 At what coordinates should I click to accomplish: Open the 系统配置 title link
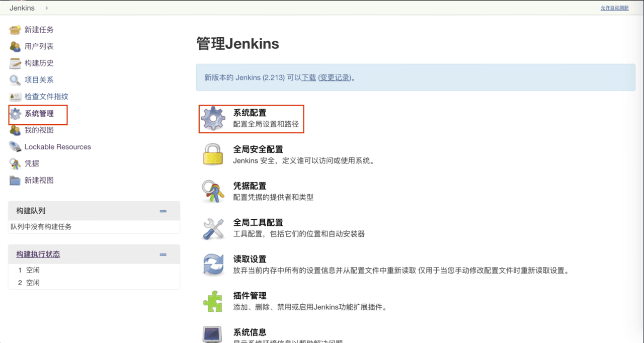point(250,113)
